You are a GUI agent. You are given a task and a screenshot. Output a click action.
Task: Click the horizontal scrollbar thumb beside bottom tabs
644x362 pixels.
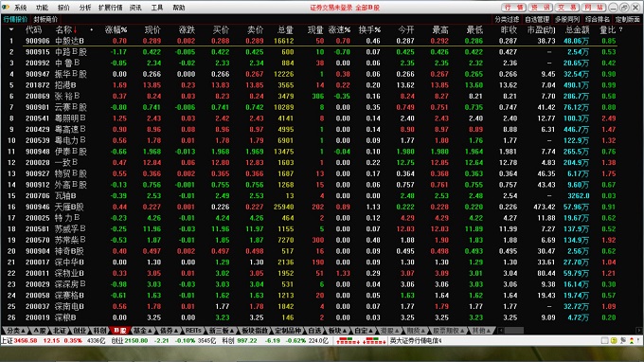click(514, 331)
